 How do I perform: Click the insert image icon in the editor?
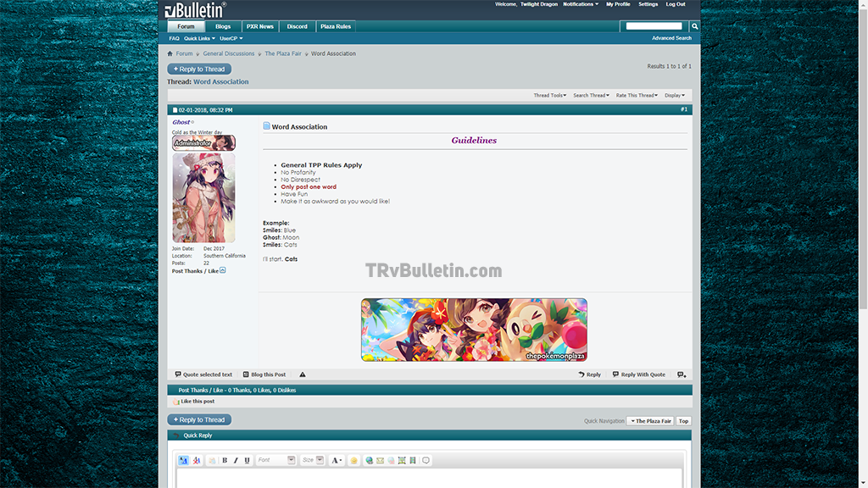point(402,460)
